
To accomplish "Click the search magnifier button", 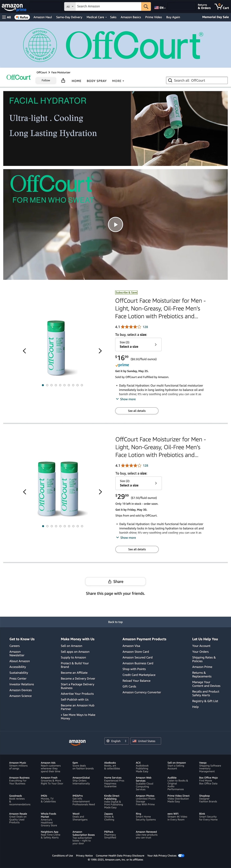I will click(x=145, y=6).
